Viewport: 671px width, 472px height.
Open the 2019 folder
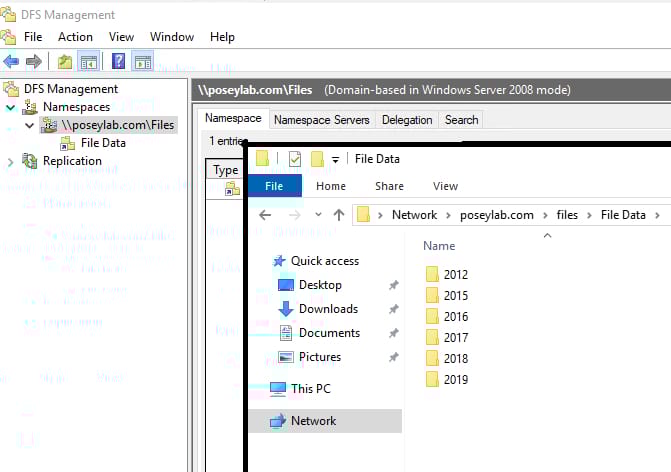click(x=447, y=379)
